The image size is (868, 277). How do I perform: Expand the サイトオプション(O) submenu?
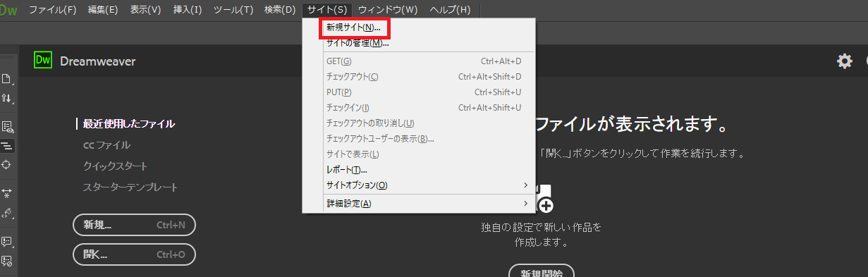click(x=419, y=185)
